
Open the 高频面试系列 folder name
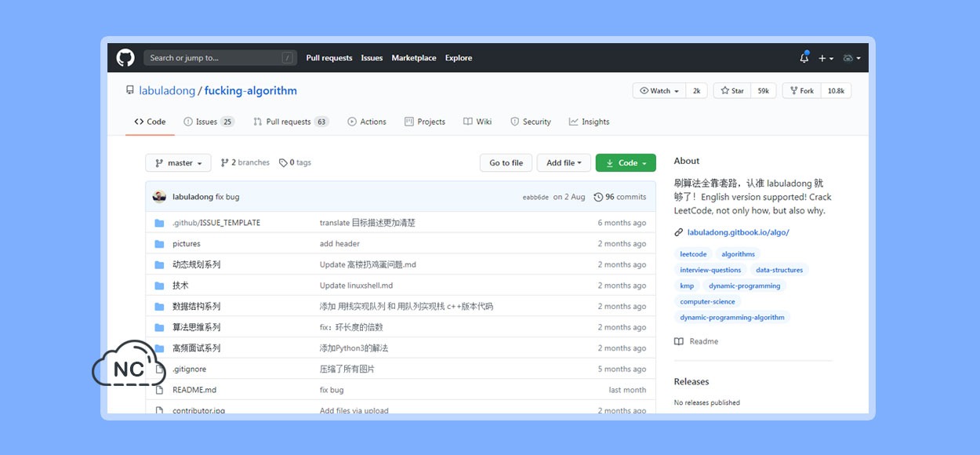point(197,348)
